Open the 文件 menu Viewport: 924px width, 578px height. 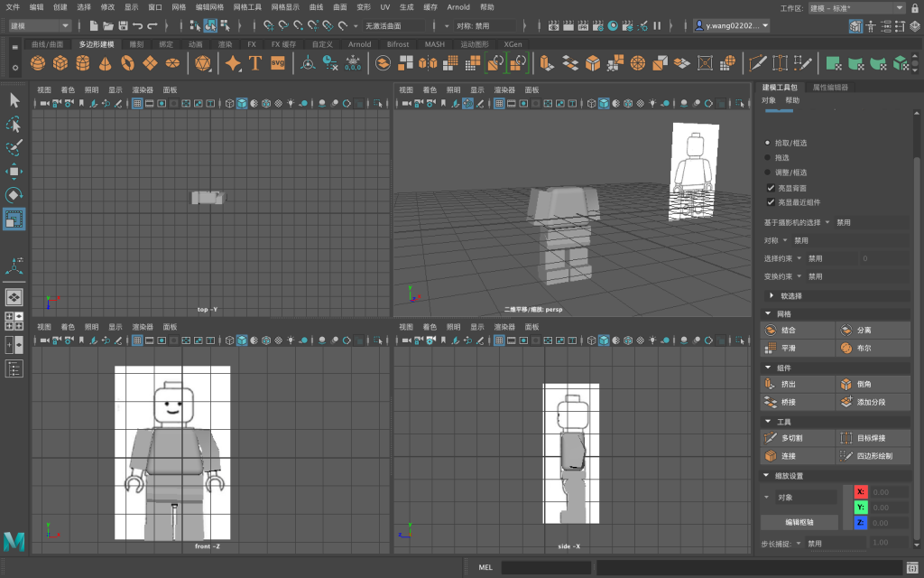pos(13,7)
